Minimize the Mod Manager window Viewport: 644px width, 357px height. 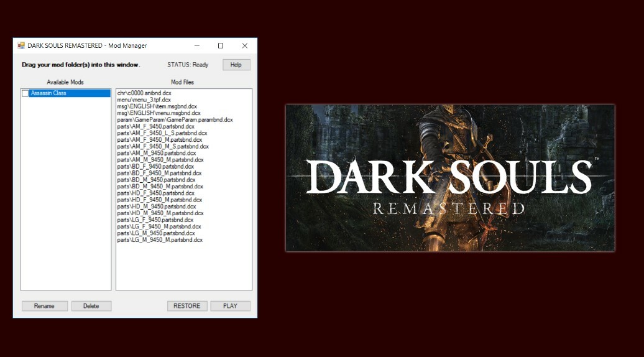click(197, 45)
